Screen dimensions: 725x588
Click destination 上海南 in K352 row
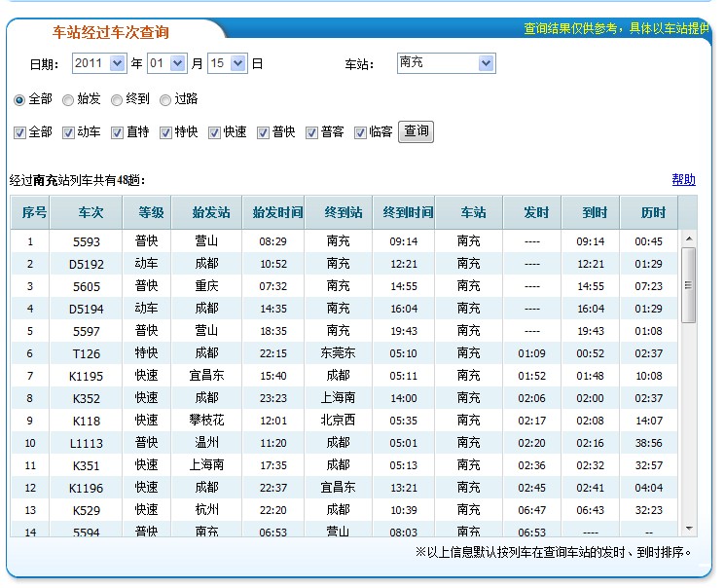pos(338,397)
